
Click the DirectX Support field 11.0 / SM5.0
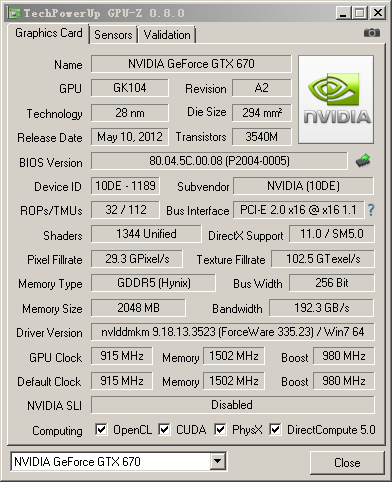point(332,234)
